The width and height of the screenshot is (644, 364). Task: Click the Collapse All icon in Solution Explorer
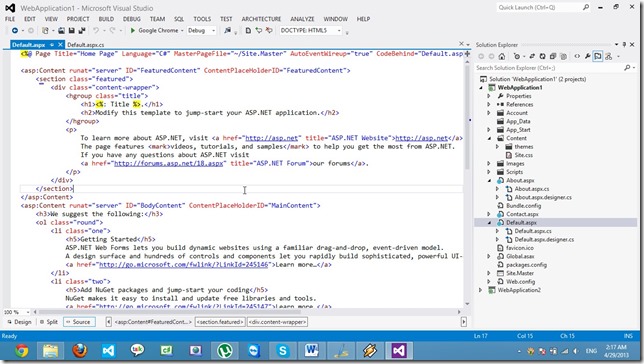tap(553, 56)
